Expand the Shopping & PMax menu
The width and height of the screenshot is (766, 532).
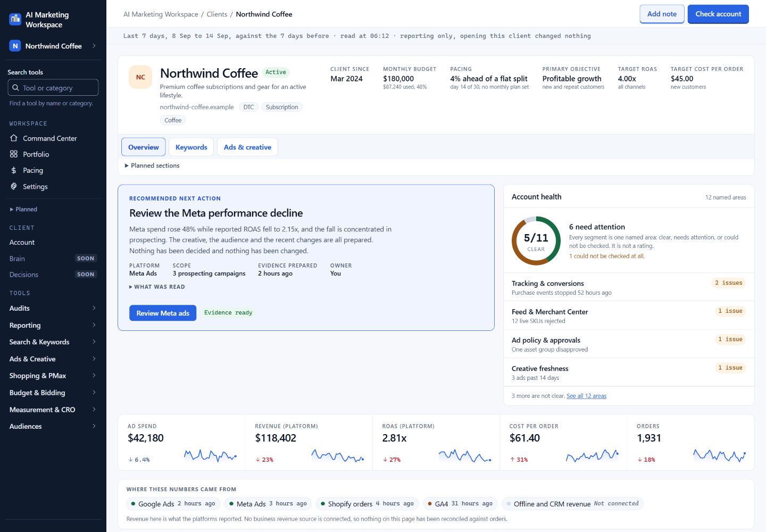(x=53, y=376)
